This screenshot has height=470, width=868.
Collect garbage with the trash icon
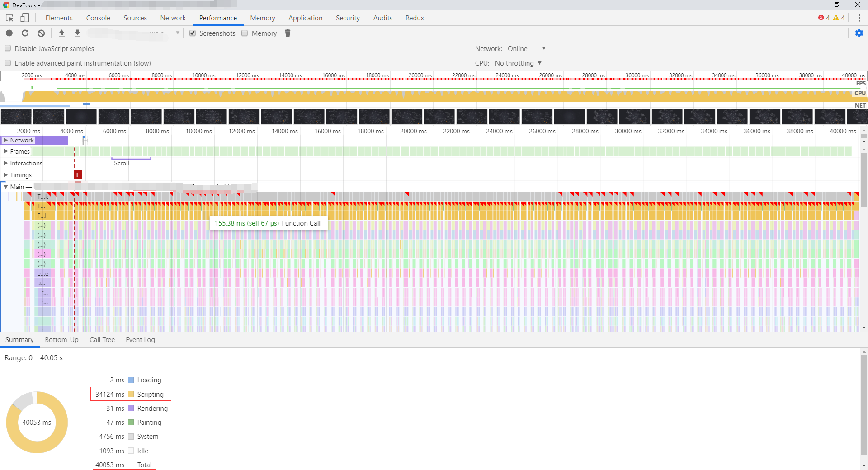click(x=288, y=33)
